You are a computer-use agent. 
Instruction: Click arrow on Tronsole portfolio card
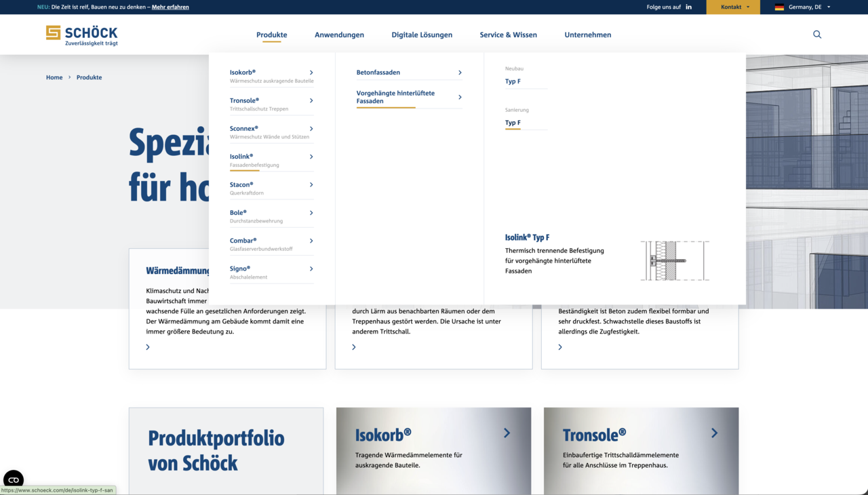714,433
